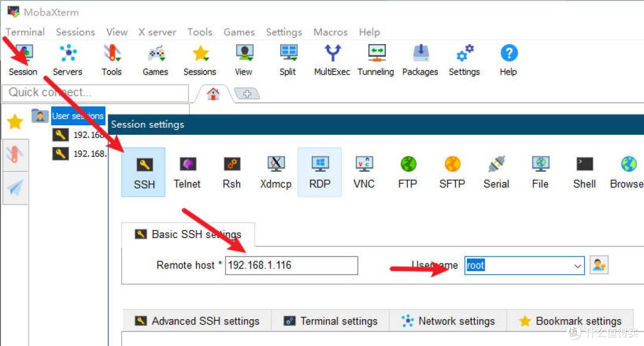Image resolution: width=644 pixels, height=346 pixels.
Task: Open the Games menu in menu bar
Action: pyautogui.click(x=239, y=32)
